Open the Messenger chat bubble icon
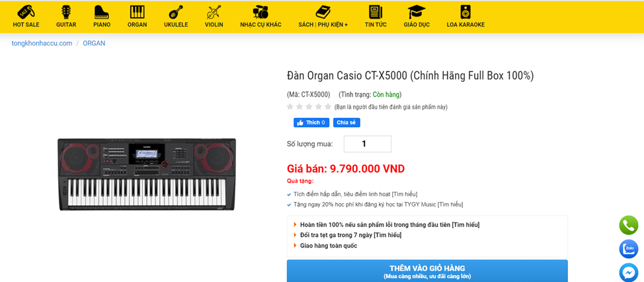This screenshot has width=644, height=282. click(x=628, y=273)
